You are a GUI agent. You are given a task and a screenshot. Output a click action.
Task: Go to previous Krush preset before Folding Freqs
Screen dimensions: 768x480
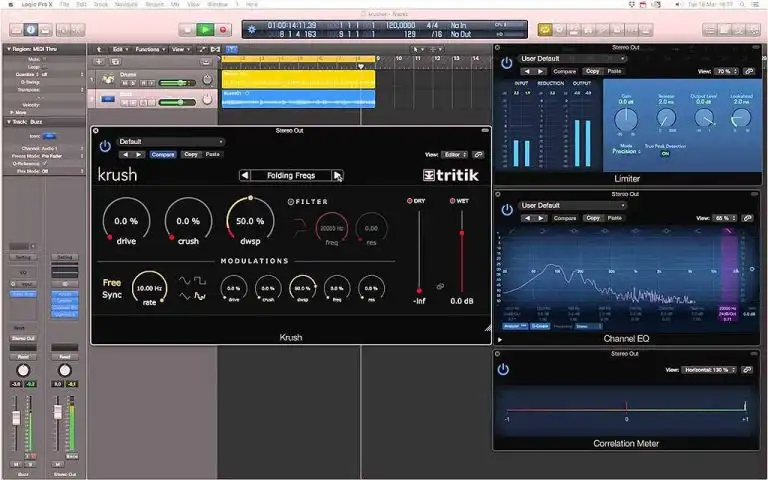(x=245, y=175)
